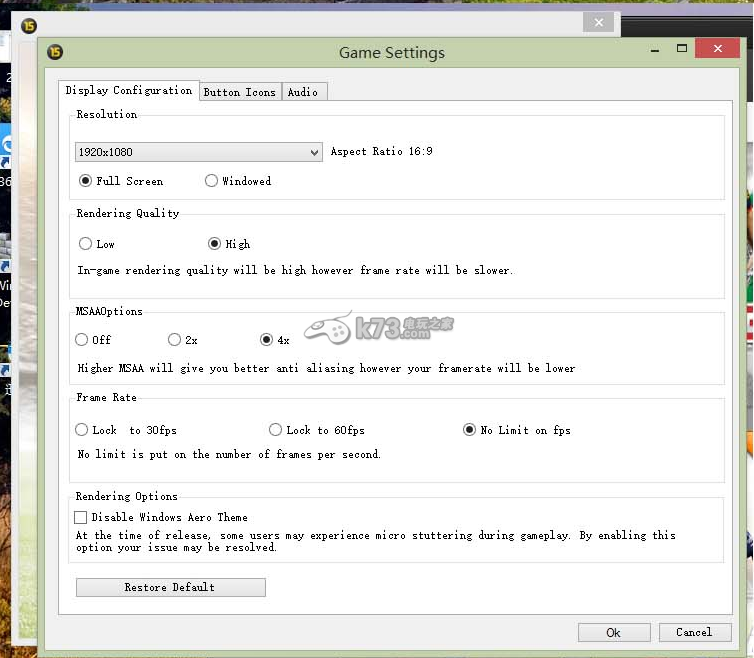Open the resolution dropdown showing 1920x1080

coord(198,152)
